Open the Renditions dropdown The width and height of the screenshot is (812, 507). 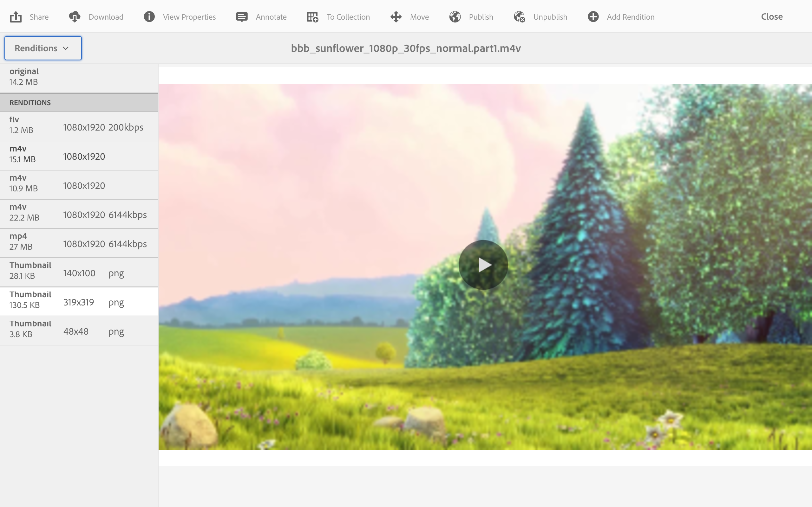pos(43,48)
